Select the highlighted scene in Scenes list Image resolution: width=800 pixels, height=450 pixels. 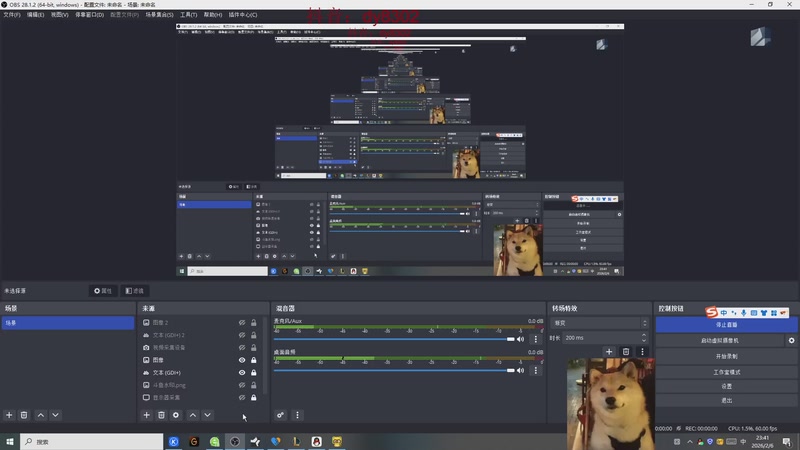pos(68,323)
